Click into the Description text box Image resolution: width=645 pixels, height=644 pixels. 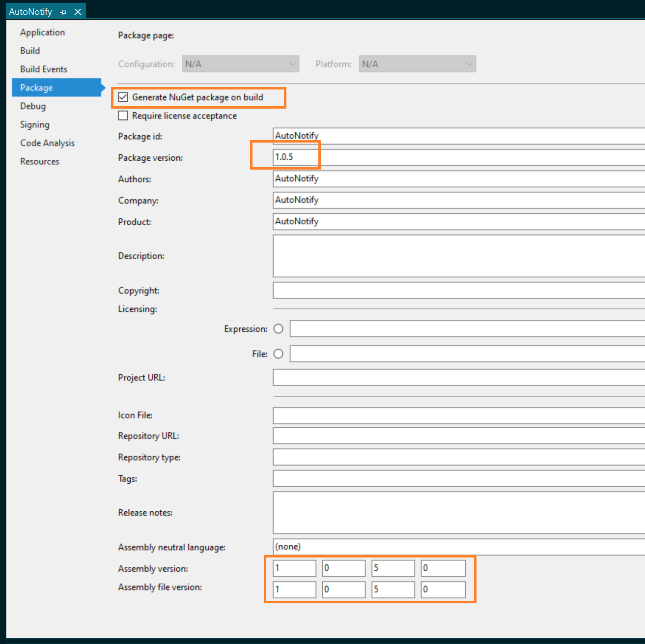(457, 256)
